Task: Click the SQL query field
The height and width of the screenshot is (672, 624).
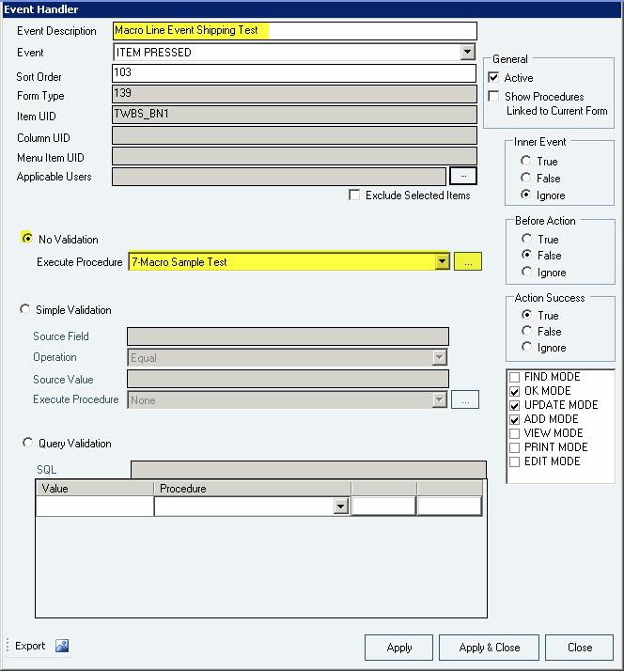Action: click(x=308, y=470)
